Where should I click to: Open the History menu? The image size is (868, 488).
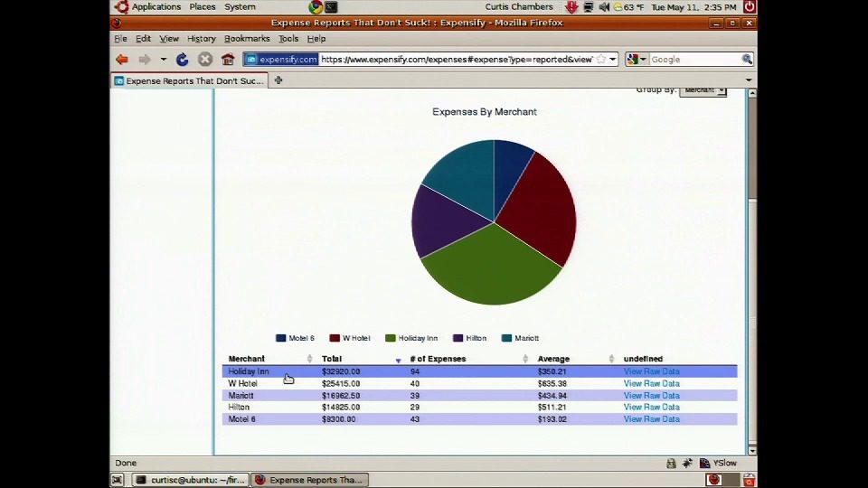tap(201, 39)
